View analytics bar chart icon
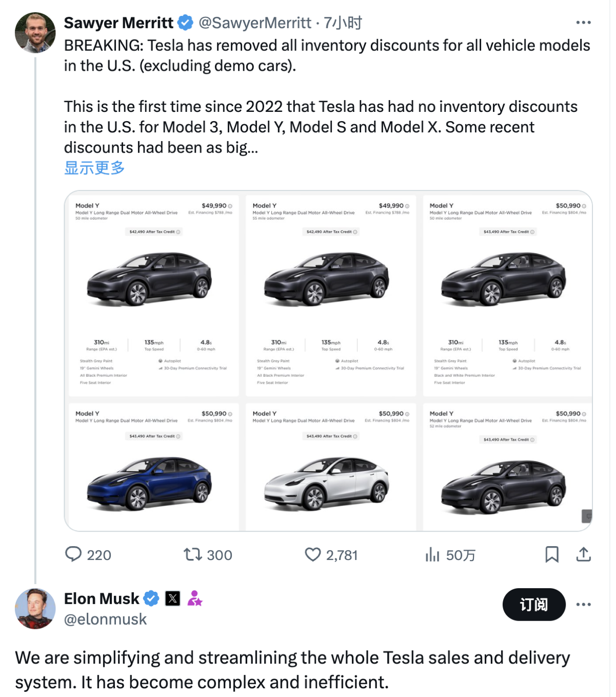 coord(432,554)
